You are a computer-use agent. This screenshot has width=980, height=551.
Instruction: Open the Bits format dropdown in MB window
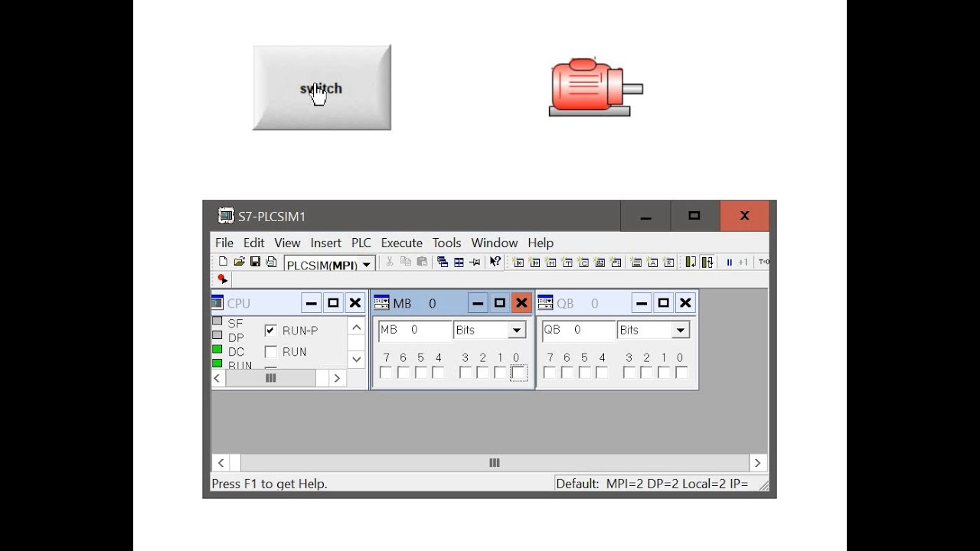[517, 331]
